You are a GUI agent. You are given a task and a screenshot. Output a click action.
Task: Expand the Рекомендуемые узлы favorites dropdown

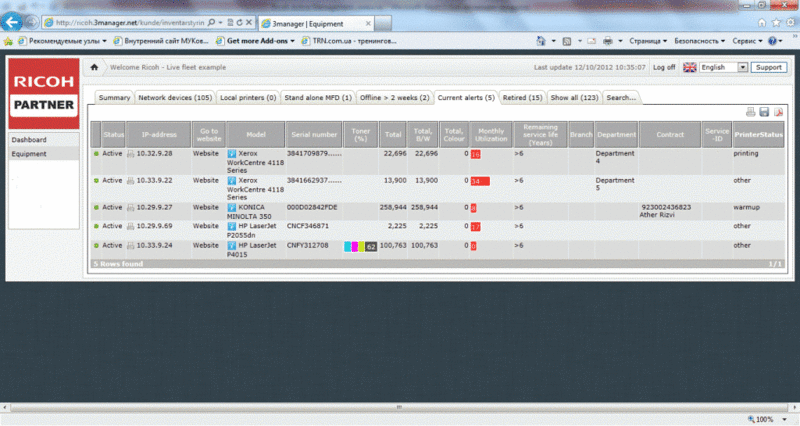tap(104, 41)
